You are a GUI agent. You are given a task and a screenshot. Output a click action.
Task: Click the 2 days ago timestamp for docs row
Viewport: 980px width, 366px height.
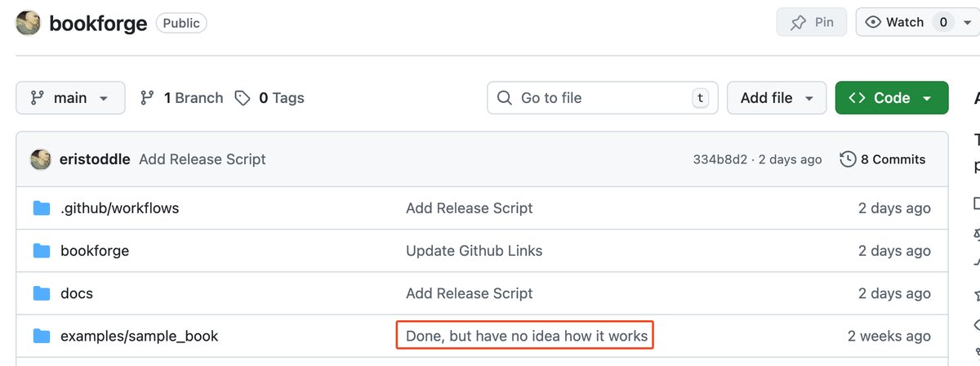click(894, 293)
